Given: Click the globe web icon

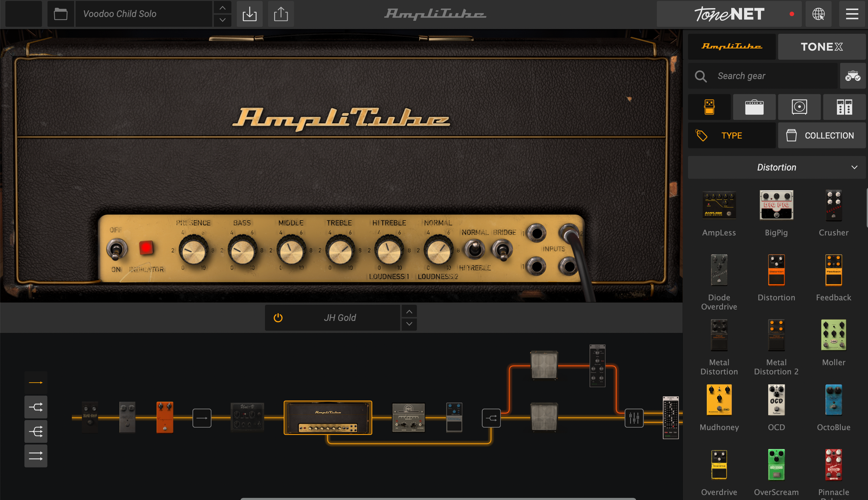Looking at the screenshot, I should click(819, 14).
